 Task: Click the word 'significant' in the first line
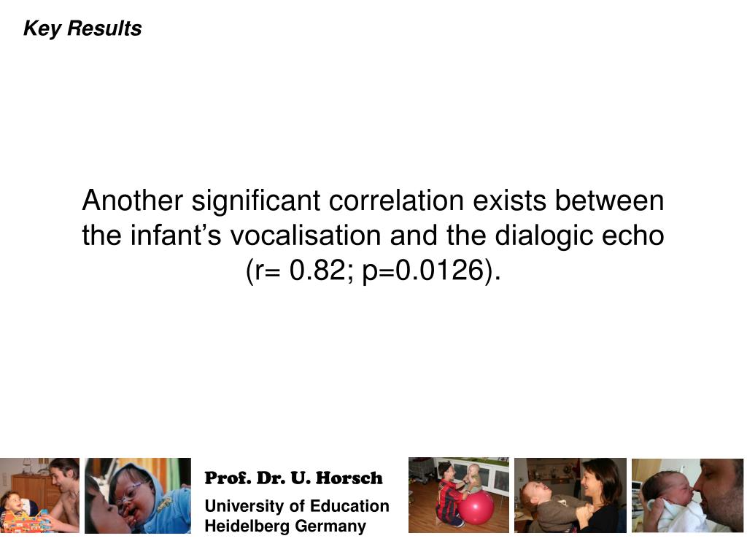click(x=256, y=200)
